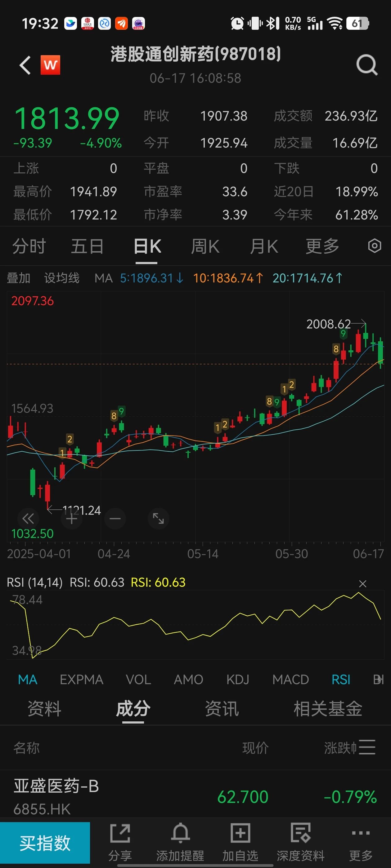The width and height of the screenshot is (391, 868).
Task: Close the RSI indicator panel
Action: coord(363,584)
